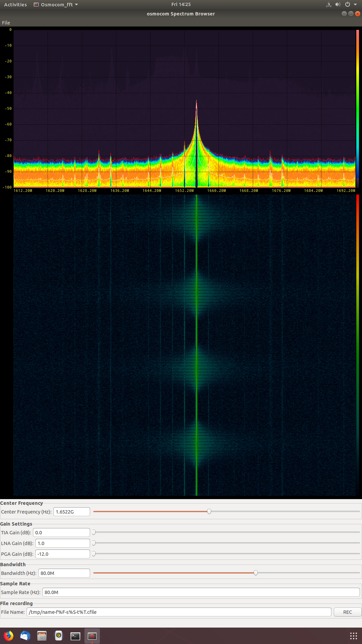
Task: Click the TIA Gain input field
Action: [x=61, y=533]
